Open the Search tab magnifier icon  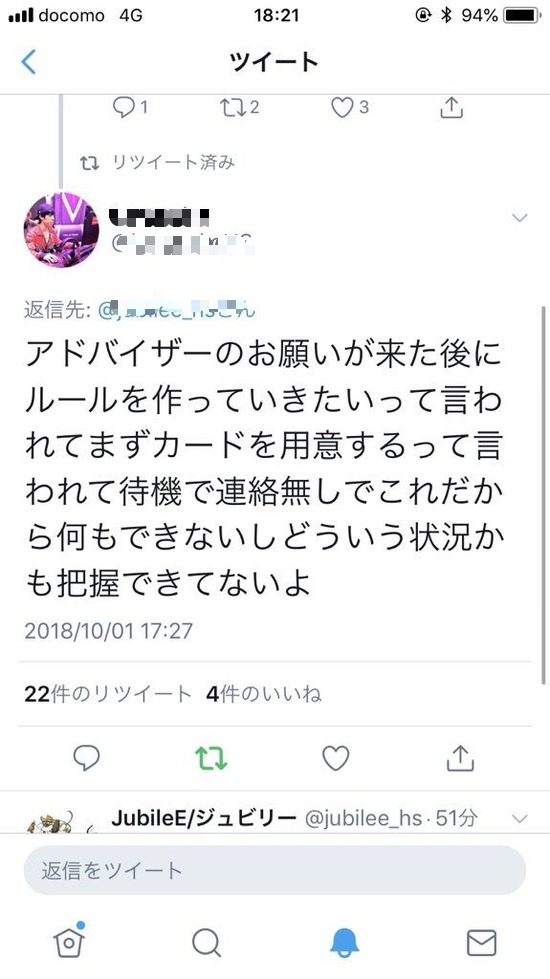click(x=206, y=942)
